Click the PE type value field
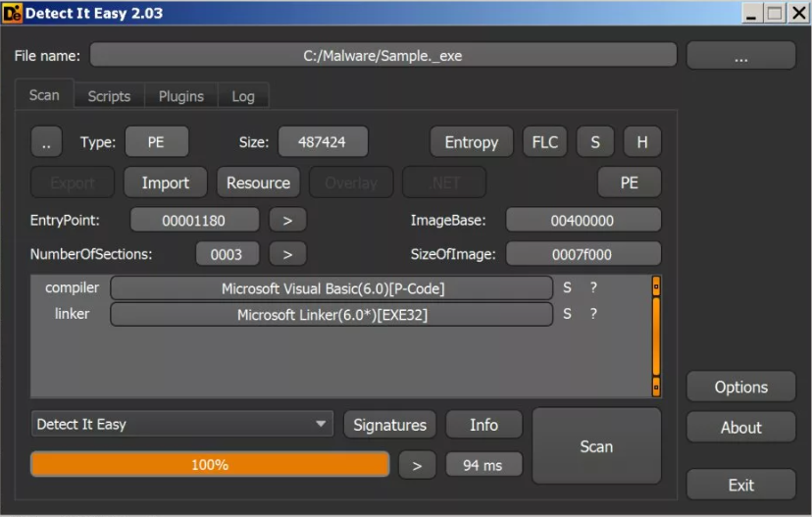 (156, 142)
